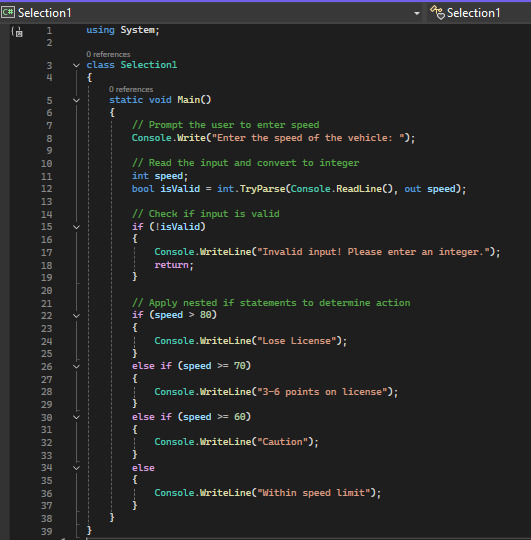
Task: Collapse the class Selection1 block at line 3
Action: tap(76, 65)
